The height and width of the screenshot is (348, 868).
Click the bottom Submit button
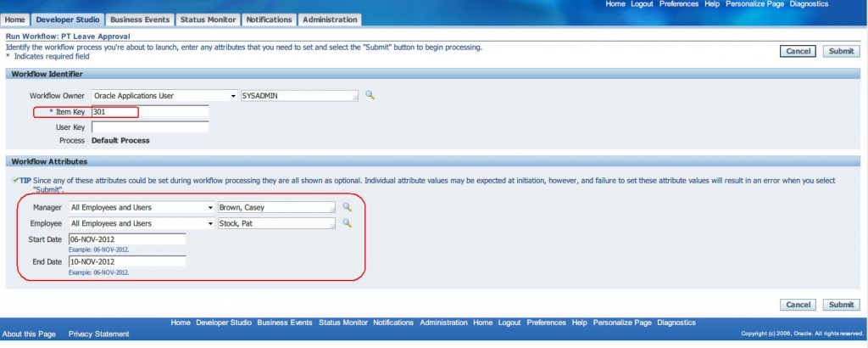click(x=842, y=304)
